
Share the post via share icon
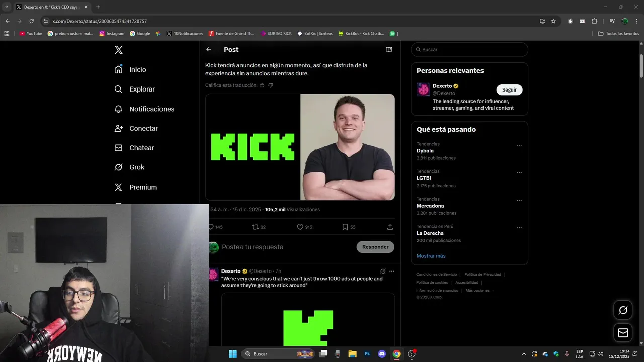click(390, 227)
